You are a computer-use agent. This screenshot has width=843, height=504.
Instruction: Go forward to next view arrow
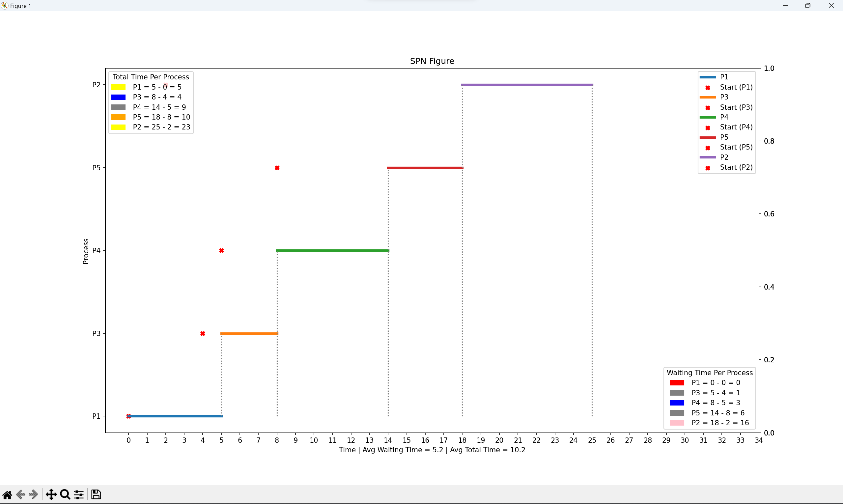[33, 494]
